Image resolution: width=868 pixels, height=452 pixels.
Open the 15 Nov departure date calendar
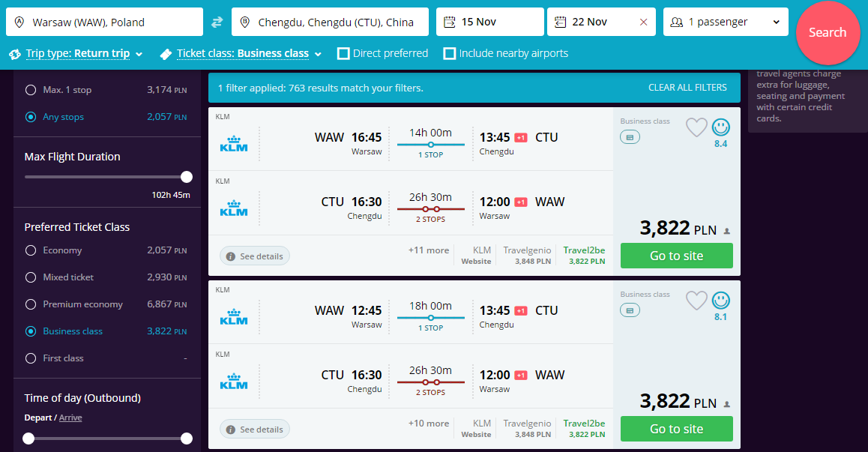(x=490, y=22)
